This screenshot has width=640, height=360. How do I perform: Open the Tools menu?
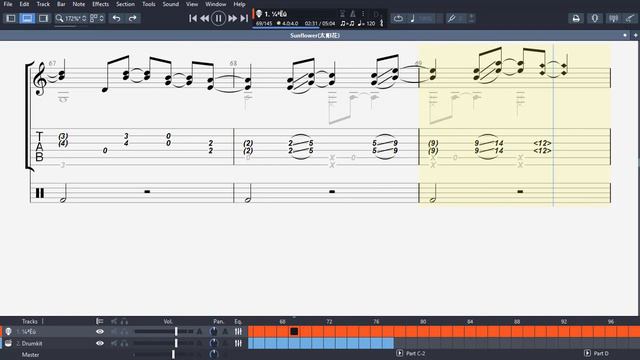click(149, 4)
